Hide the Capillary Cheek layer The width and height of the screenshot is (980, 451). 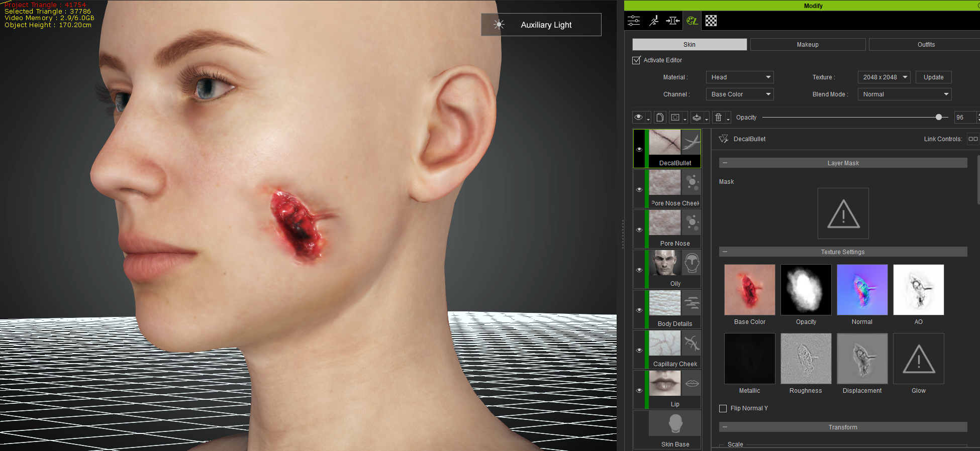639,350
